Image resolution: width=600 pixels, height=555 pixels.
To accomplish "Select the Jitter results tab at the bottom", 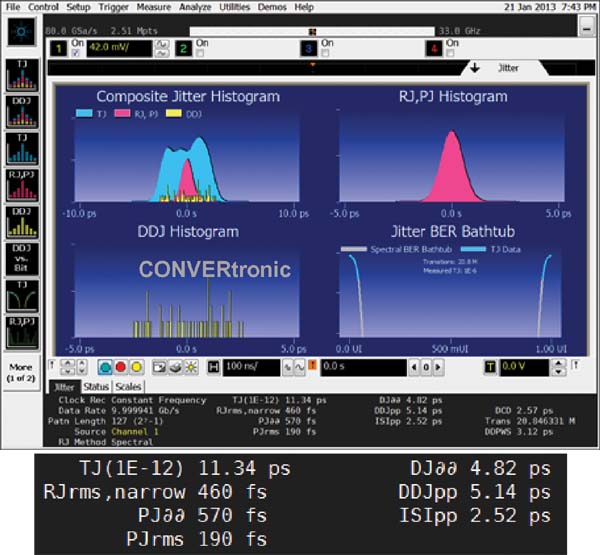I will tap(65, 387).
